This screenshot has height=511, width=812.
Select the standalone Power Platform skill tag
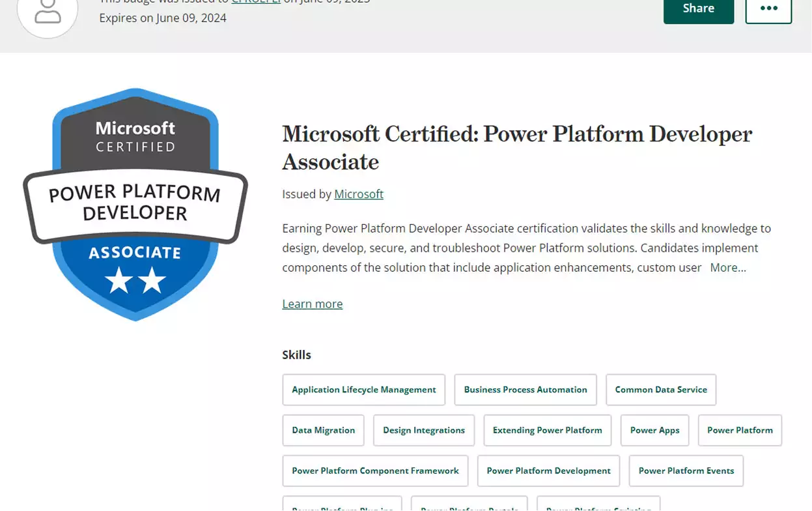(x=740, y=430)
